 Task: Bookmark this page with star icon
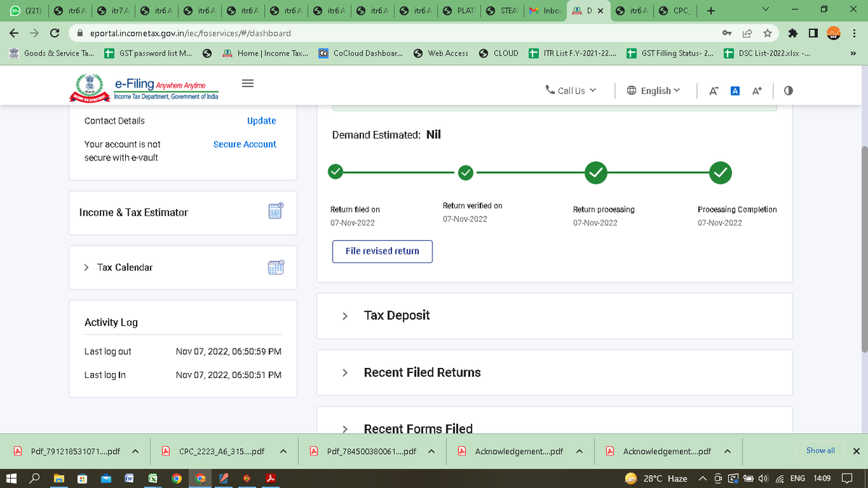pyautogui.click(x=767, y=33)
